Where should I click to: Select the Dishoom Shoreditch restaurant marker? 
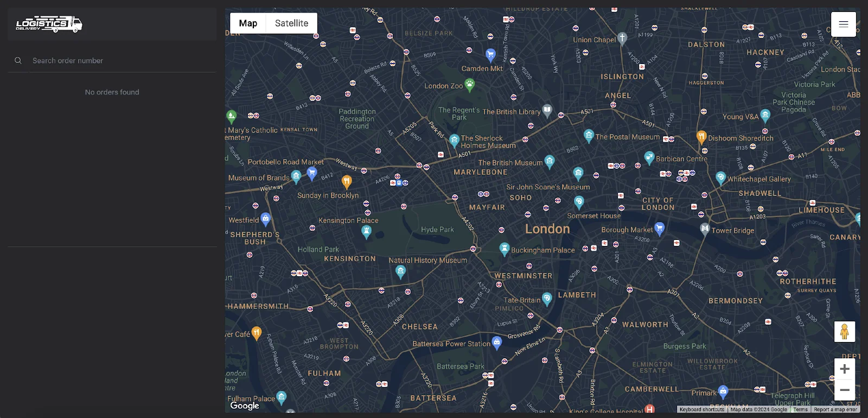[x=701, y=136]
